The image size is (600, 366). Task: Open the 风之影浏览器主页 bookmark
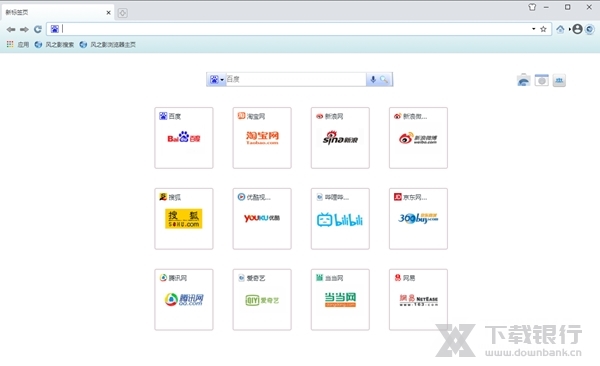108,45
